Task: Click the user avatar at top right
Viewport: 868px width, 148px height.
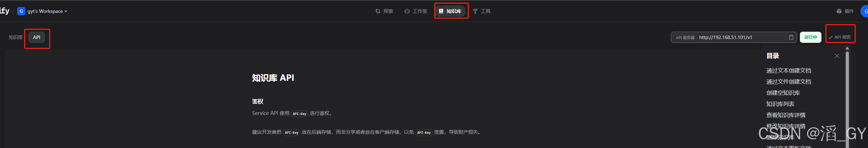Action: [x=865, y=11]
